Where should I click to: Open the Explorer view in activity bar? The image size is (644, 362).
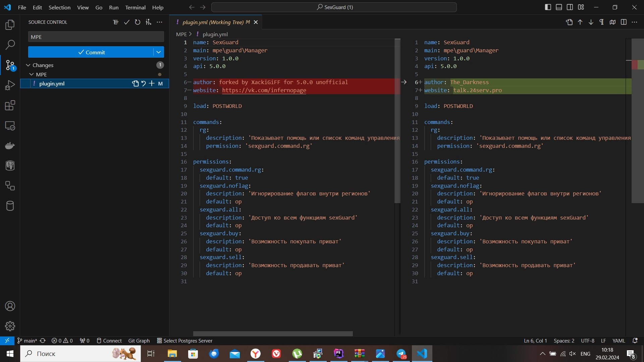[x=10, y=24]
